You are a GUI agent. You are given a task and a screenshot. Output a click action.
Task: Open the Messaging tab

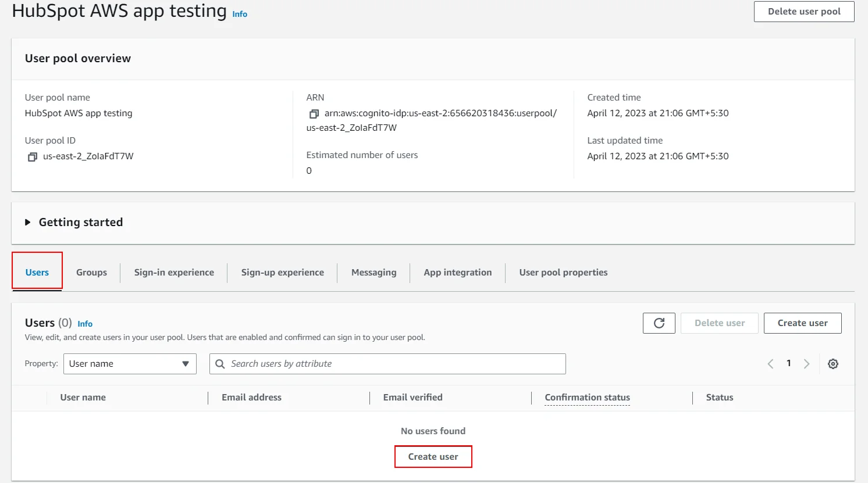click(x=374, y=272)
